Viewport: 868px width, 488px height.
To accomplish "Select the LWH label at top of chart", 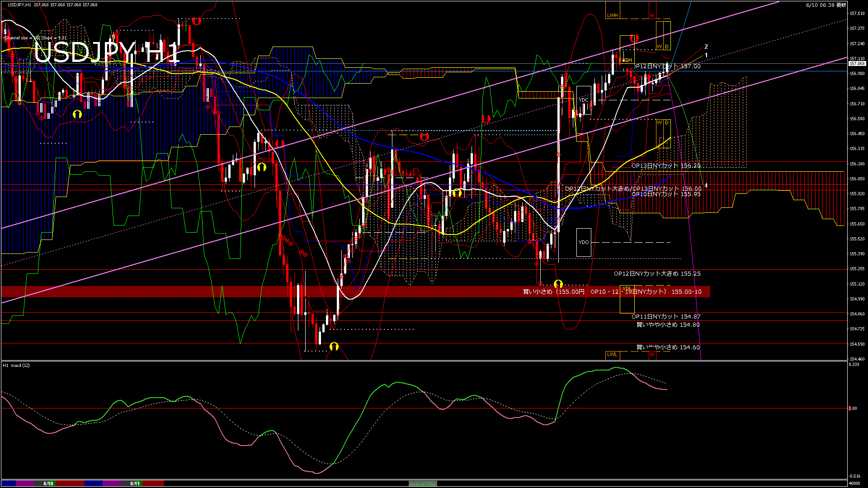I will (612, 15).
